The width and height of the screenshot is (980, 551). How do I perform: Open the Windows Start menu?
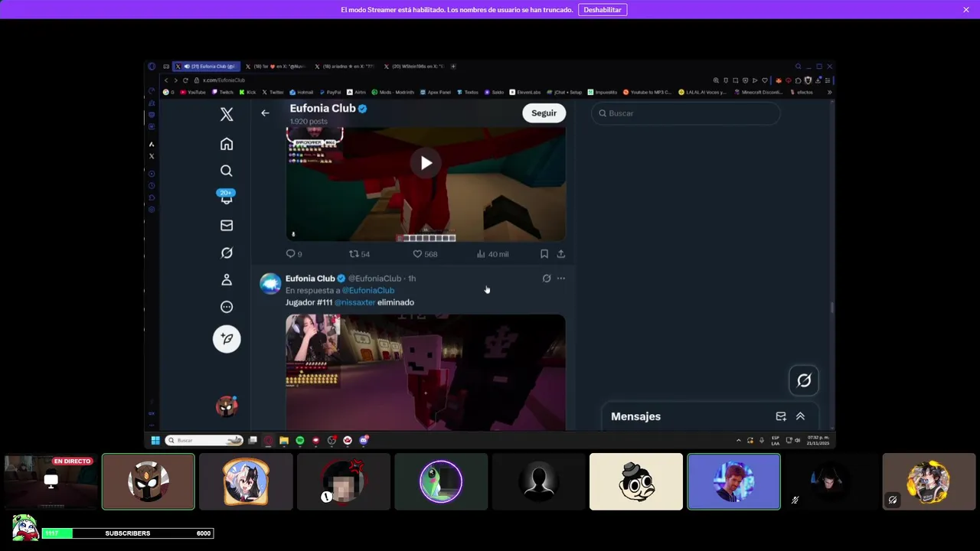[x=155, y=440]
